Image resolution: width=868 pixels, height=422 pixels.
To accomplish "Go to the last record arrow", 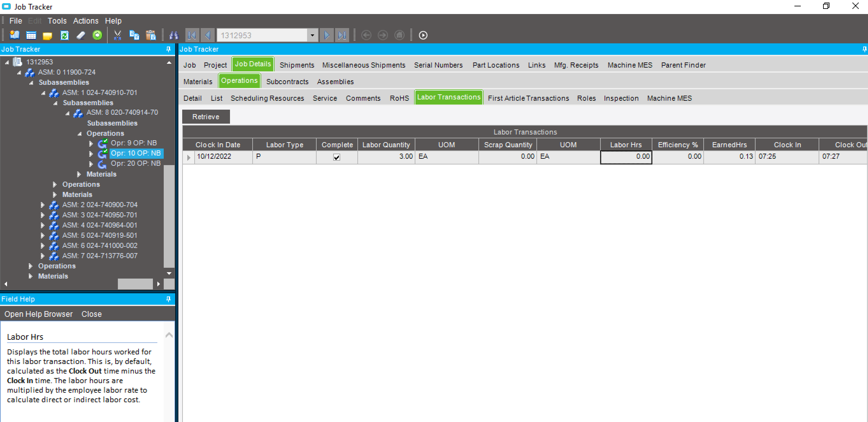I will point(342,35).
